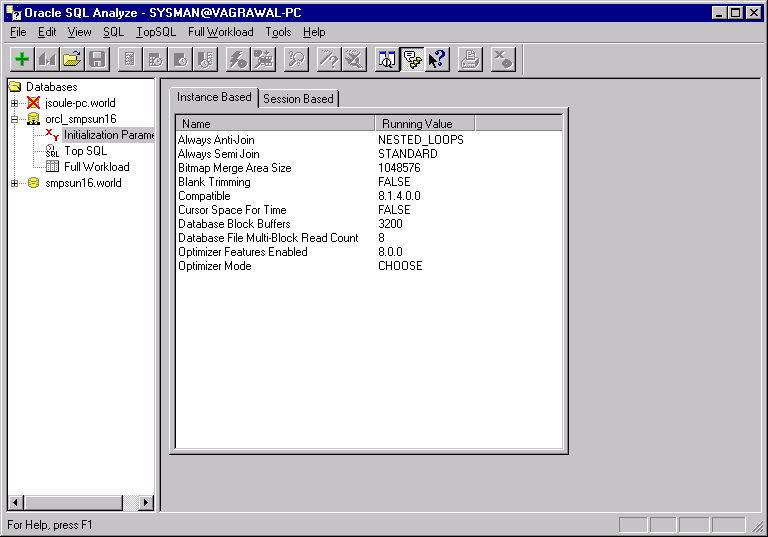768x537 pixels.
Task: Open the View menu
Action: 79,32
